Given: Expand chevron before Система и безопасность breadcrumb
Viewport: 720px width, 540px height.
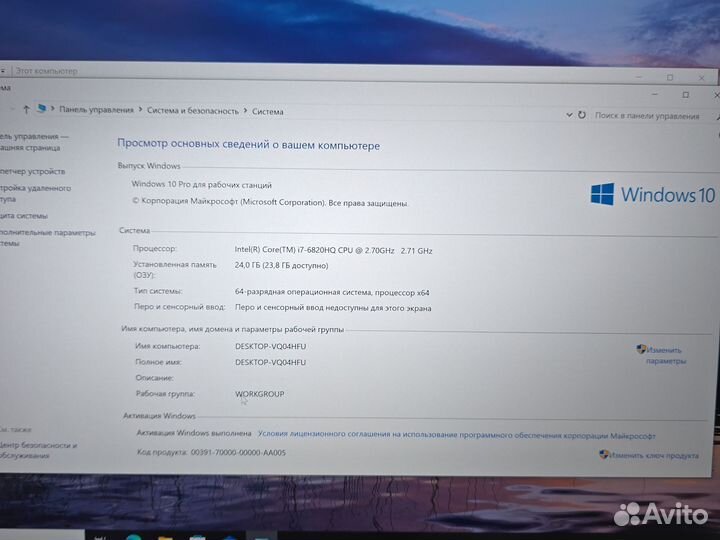Looking at the screenshot, I should pyautogui.click(x=141, y=110).
